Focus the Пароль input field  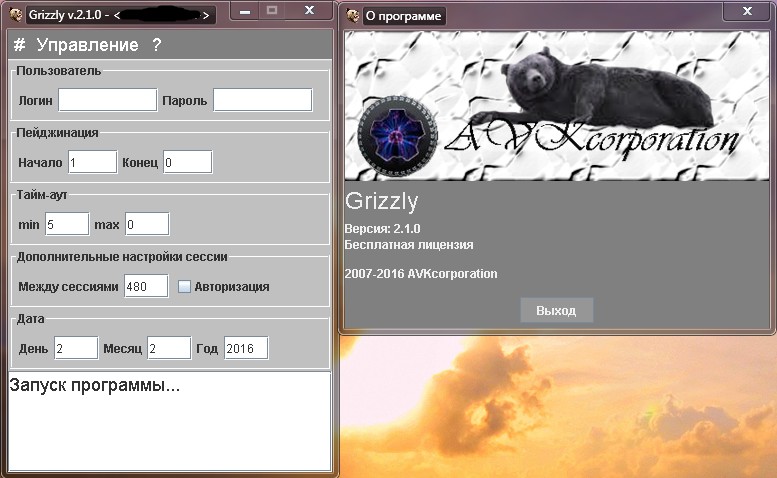263,100
